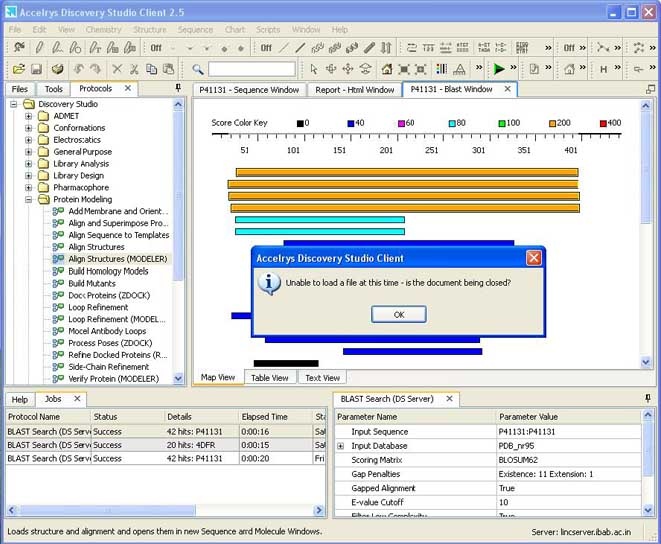Collapse the Protein Modeling folder
This screenshot has height=544, width=661.
(x=28, y=199)
